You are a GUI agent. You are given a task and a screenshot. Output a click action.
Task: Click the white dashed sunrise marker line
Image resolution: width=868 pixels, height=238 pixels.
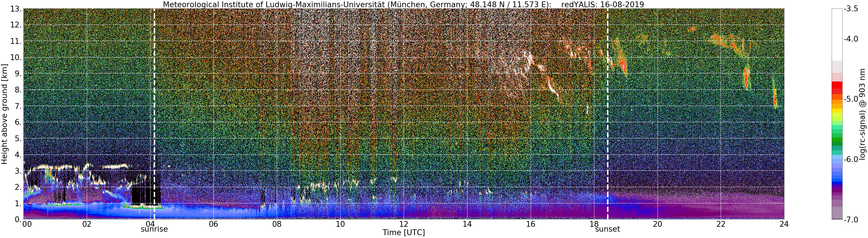[x=154, y=114]
